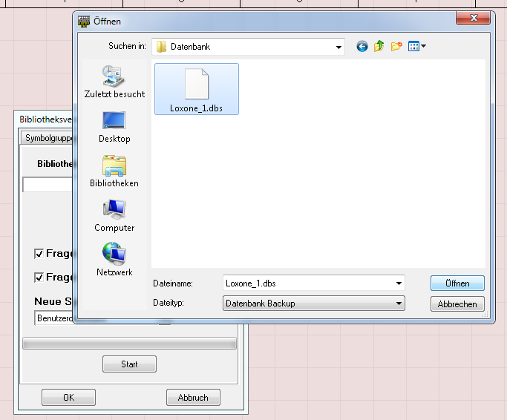Click the Start button

pos(129,364)
